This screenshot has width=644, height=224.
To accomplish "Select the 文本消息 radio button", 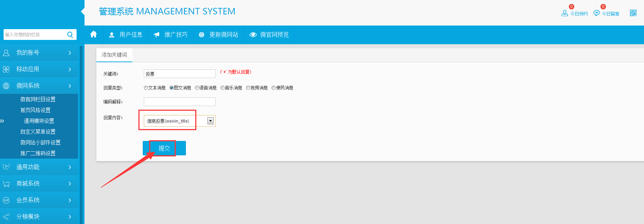I will pos(146,88).
